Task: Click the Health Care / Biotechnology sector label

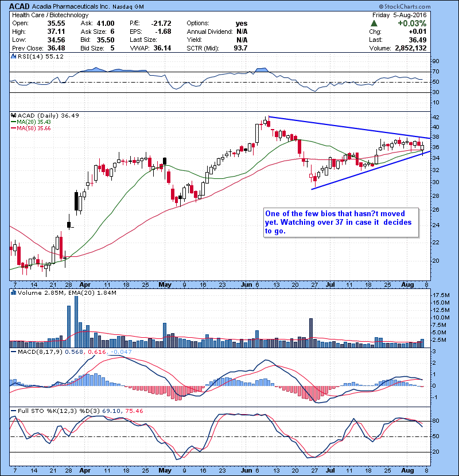Action: (50, 15)
